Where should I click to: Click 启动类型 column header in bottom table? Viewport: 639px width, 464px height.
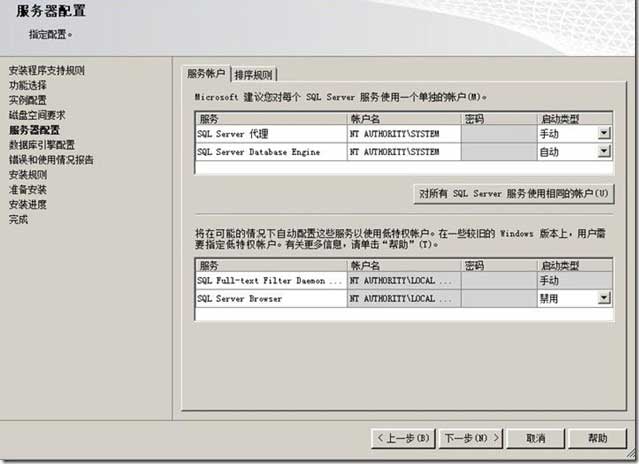point(575,266)
